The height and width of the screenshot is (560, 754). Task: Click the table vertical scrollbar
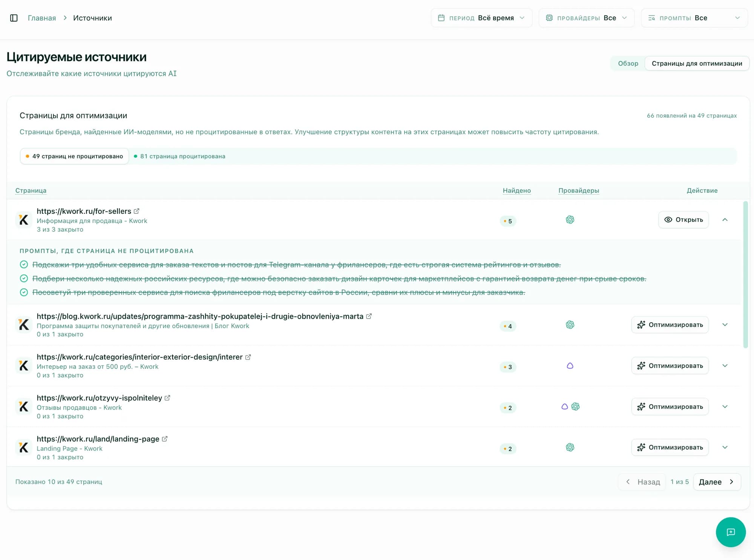745,275
